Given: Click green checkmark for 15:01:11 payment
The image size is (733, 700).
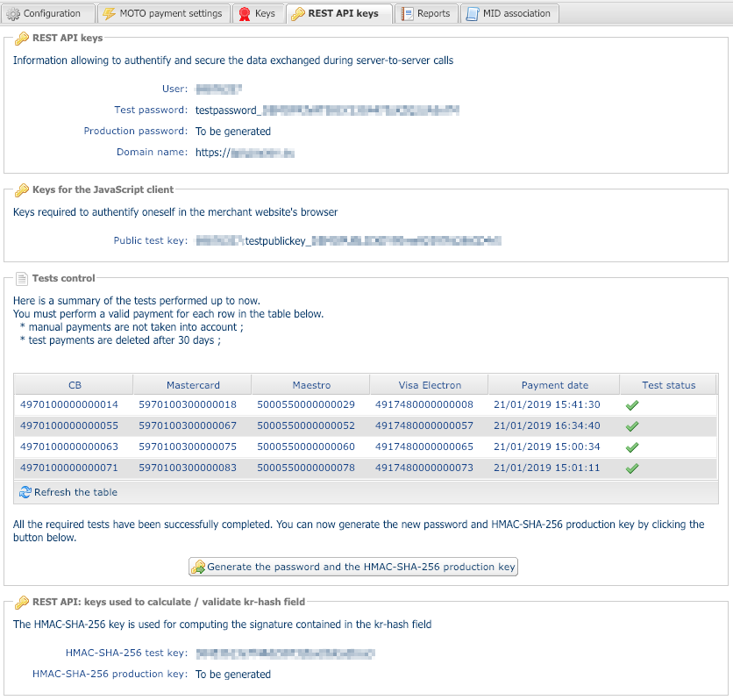Looking at the screenshot, I should (631, 468).
